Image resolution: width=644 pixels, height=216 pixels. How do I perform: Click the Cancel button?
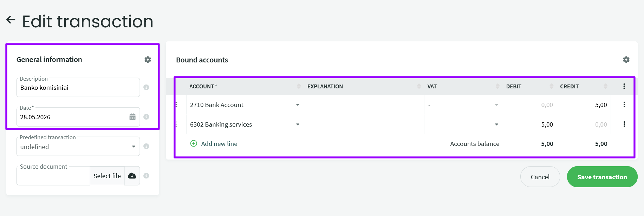[x=540, y=177]
